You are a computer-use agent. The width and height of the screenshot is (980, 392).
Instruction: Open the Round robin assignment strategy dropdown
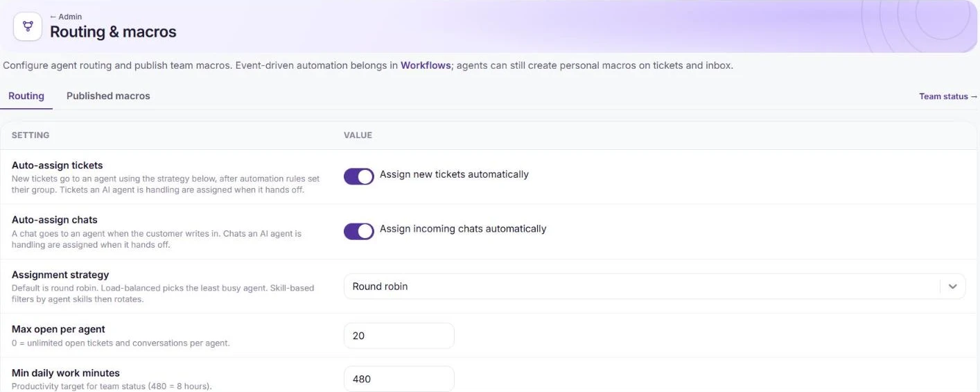click(x=654, y=286)
